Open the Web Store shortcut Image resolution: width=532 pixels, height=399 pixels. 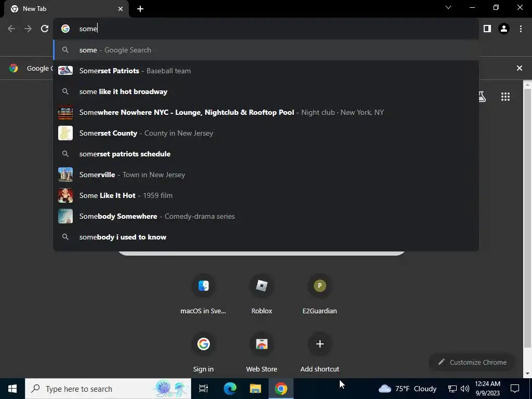[262, 352]
